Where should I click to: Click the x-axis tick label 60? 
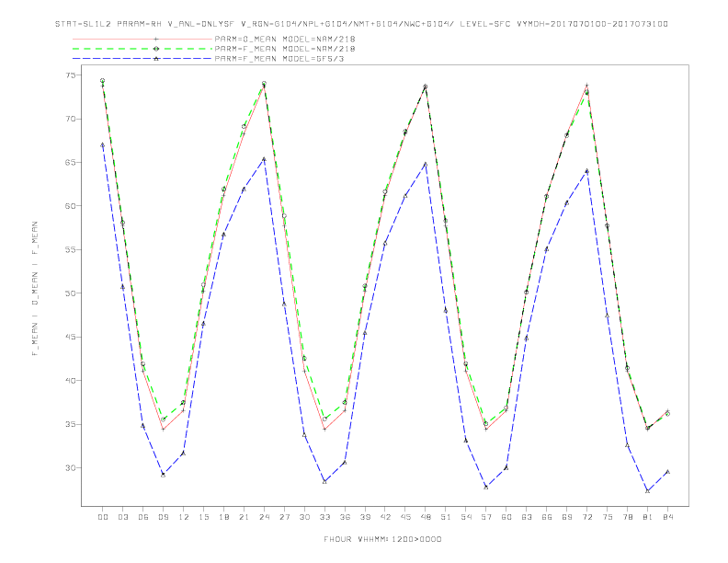pyautogui.click(x=506, y=517)
